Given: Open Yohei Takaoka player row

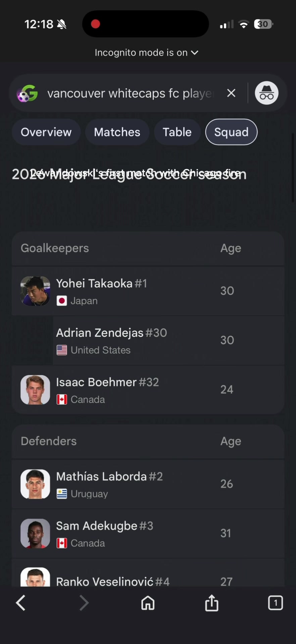Looking at the screenshot, I should 148,291.
